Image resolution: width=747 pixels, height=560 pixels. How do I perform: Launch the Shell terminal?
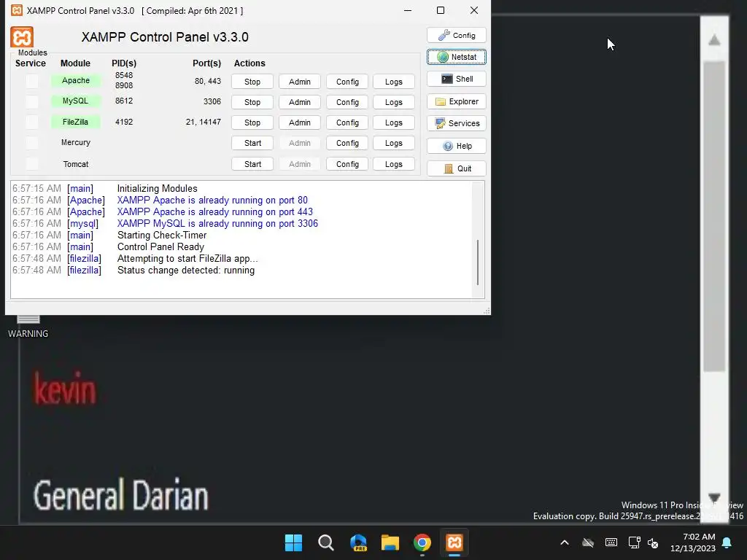(457, 79)
